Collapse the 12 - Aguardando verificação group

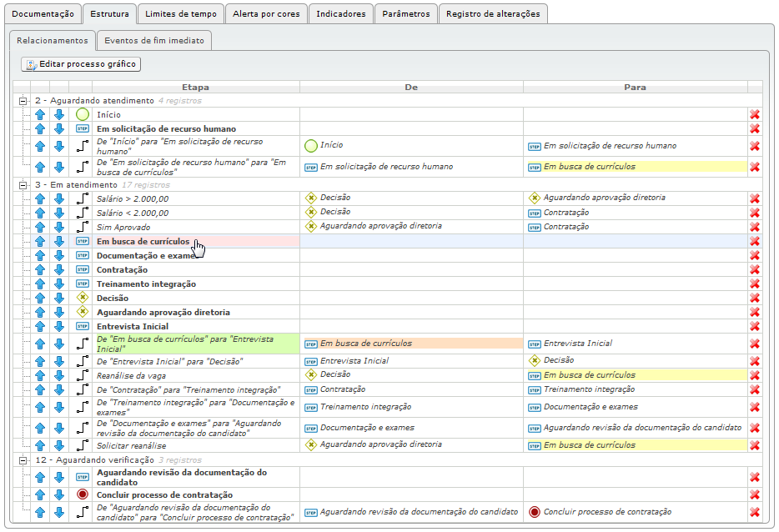23,460
